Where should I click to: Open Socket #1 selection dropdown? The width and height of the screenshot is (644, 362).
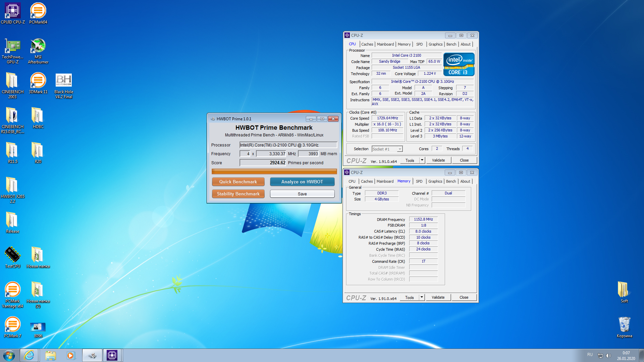click(x=387, y=149)
